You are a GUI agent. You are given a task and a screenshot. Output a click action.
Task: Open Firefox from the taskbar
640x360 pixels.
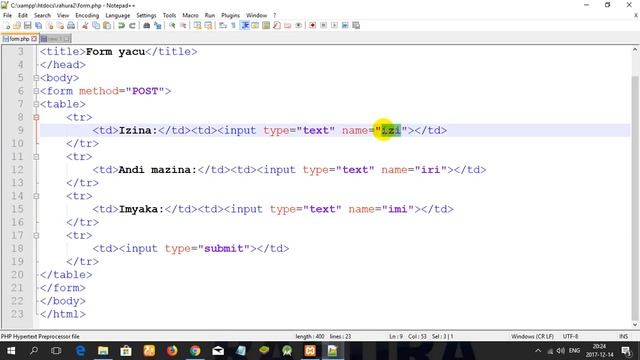[x=172, y=351]
